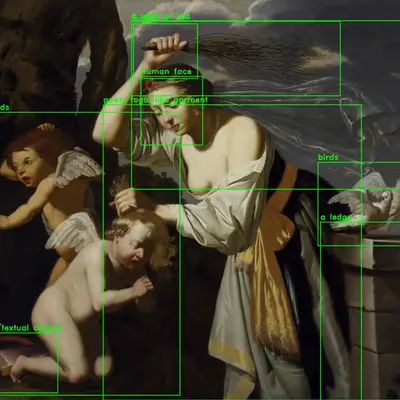This screenshot has height=400, width=400.
Task: Click the kneeling cherub's foot by the book
Action: click(x=20, y=367)
